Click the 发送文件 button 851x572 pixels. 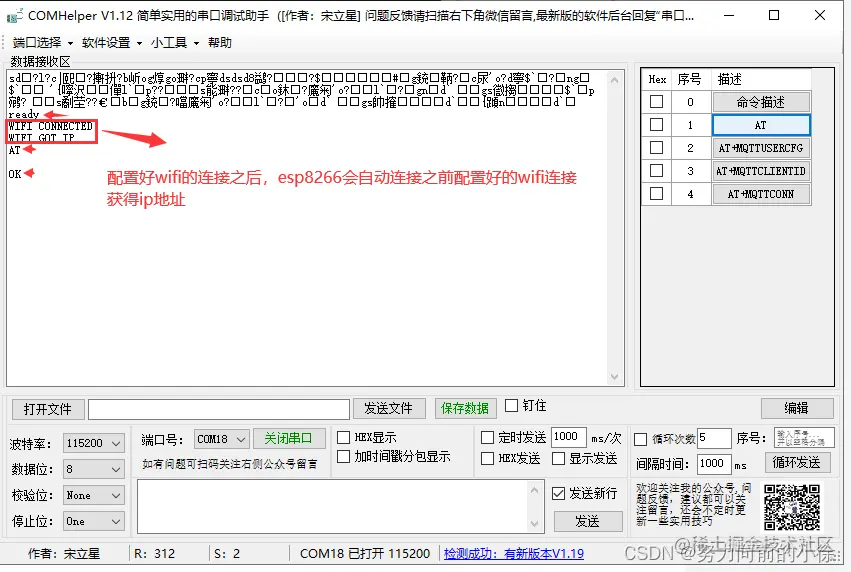pos(388,408)
